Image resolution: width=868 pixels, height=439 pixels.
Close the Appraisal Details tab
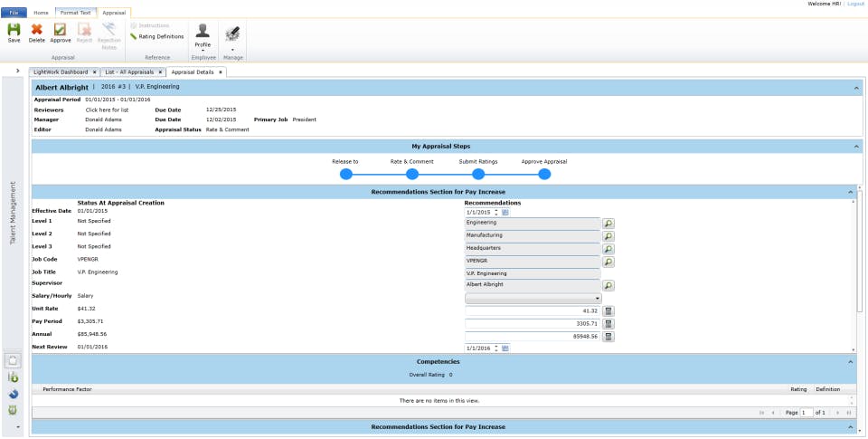coord(221,72)
